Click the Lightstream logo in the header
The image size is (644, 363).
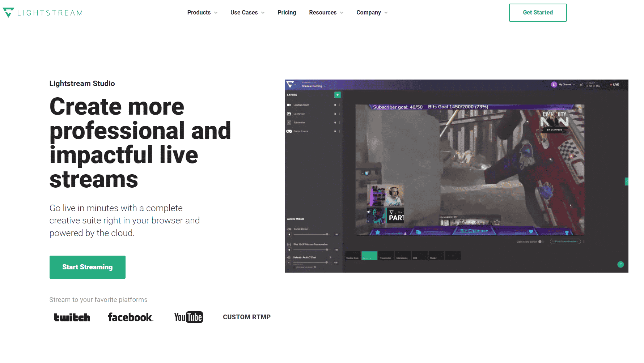pyautogui.click(x=43, y=13)
